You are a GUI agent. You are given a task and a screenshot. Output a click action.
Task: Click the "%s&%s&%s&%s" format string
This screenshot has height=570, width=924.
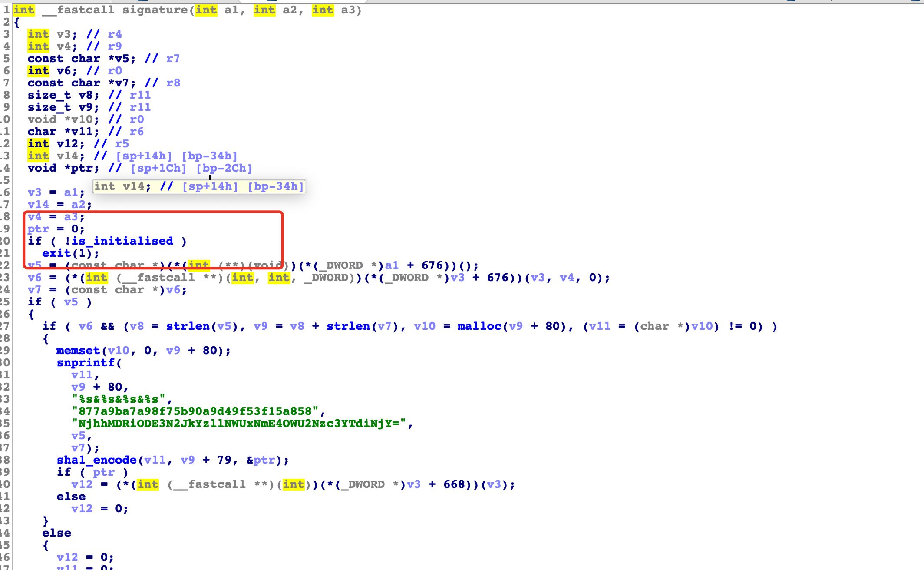[118, 399]
